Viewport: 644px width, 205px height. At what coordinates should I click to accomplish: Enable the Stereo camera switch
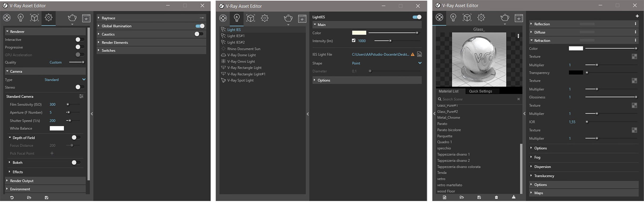pos(80,87)
